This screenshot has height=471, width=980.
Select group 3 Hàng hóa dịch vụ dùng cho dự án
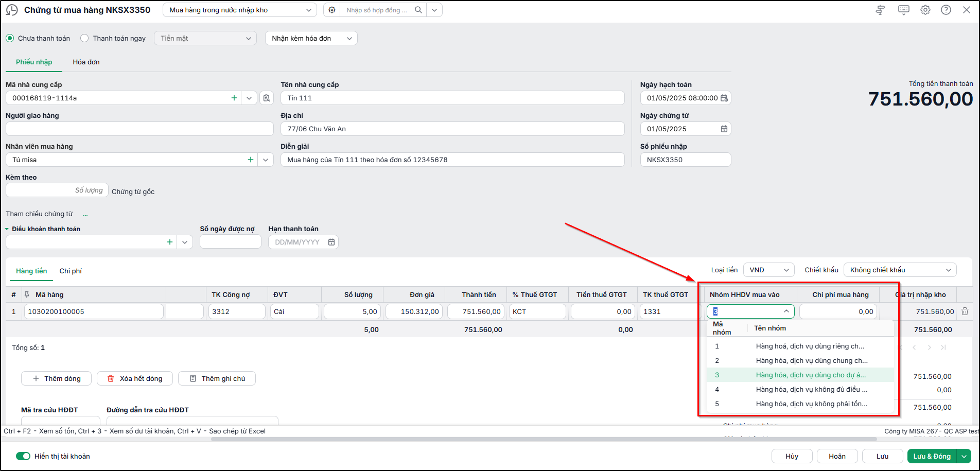tap(800, 375)
